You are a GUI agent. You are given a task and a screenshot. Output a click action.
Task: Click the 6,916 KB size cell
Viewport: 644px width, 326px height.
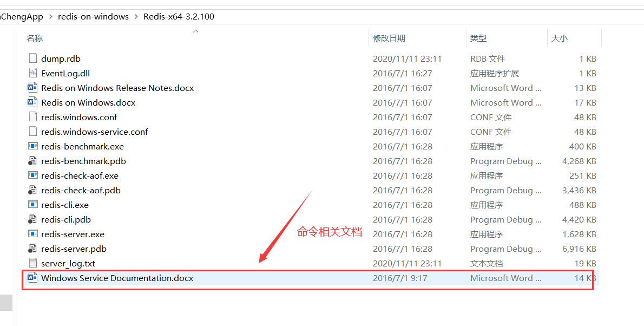pos(579,249)
